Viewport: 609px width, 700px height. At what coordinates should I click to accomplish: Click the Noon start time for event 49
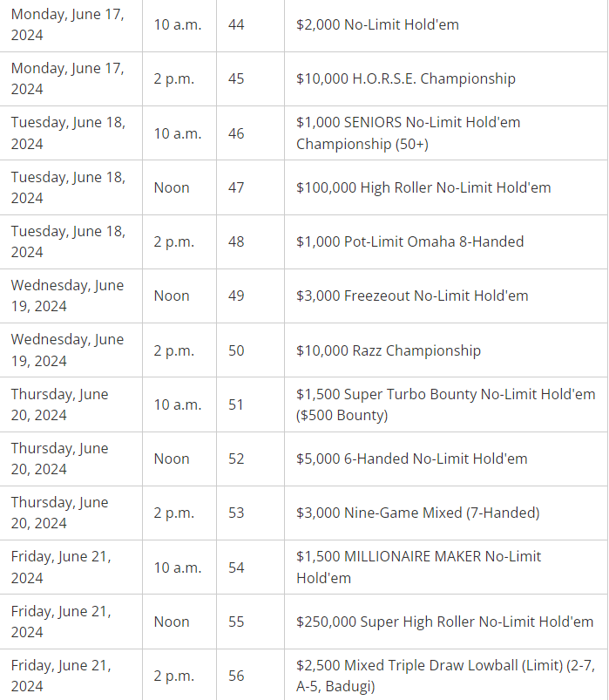(172, 296)
